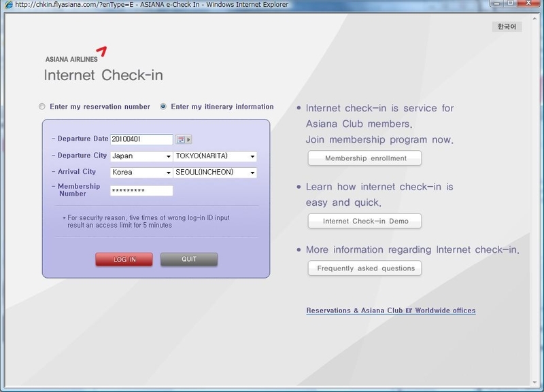Image resolution: width=544 pixels, height=392 pixels.
Task: Maximize the Internet Explorer window
Action: 511,3
